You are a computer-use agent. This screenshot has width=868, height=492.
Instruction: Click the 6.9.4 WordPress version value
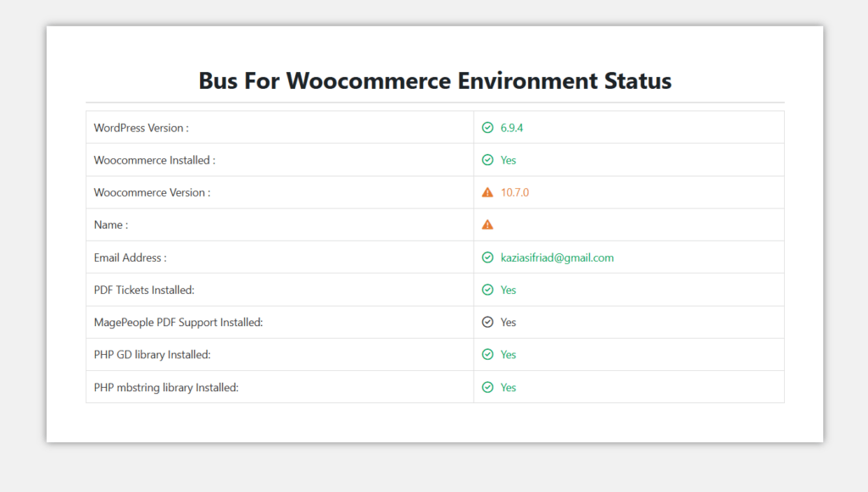tap(511, 128)
